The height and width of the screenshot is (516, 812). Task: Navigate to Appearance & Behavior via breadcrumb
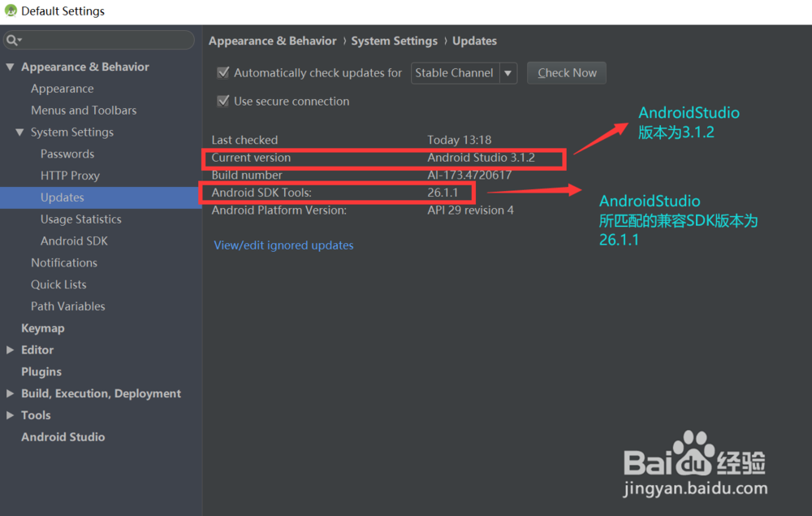pos(272,40)
